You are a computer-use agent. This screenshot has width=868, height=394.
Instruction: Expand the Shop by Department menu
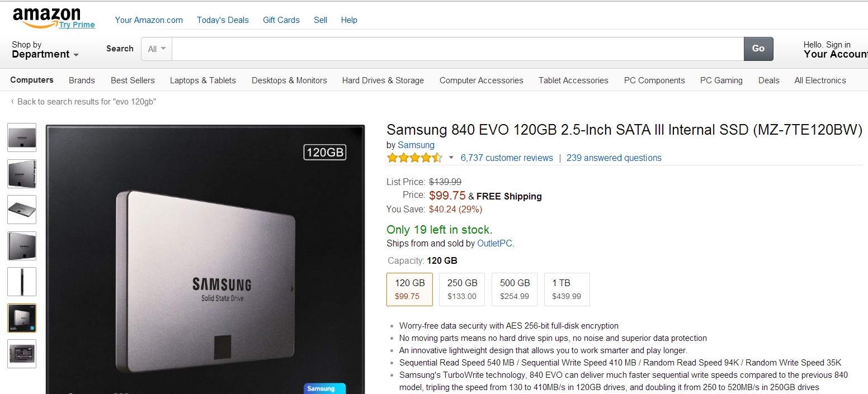pos(45,50)
